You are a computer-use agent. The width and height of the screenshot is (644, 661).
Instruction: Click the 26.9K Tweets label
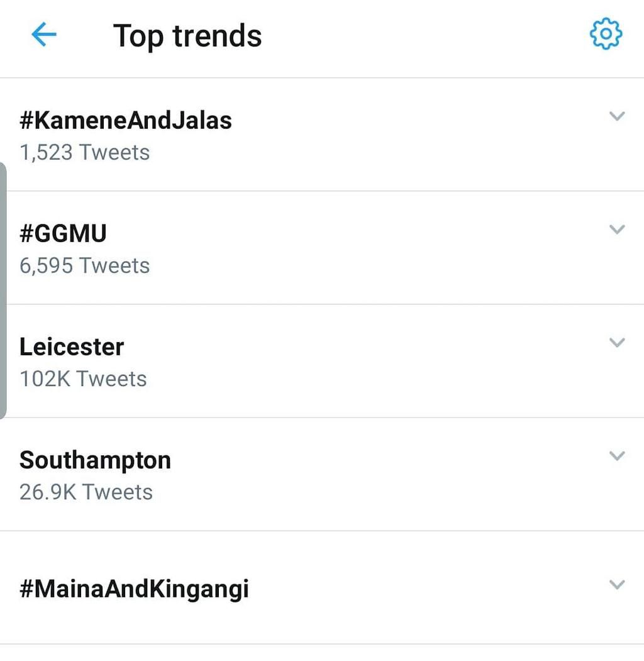click(x=86, y=492)
